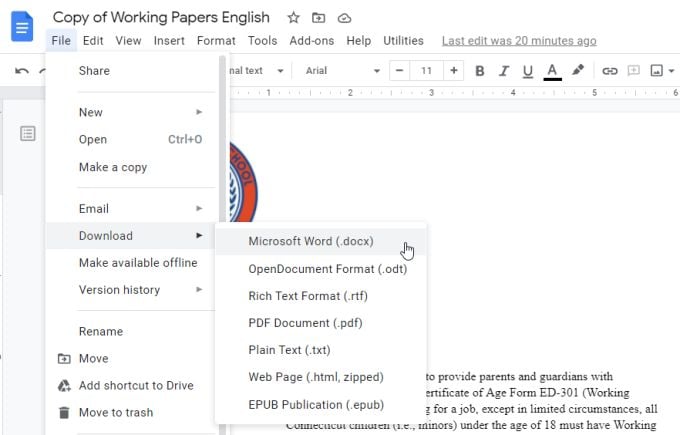The image size is (680, 435).
Task: Click 'Last edit was 20 minutes ago' link
Action: tap(519, 41)
